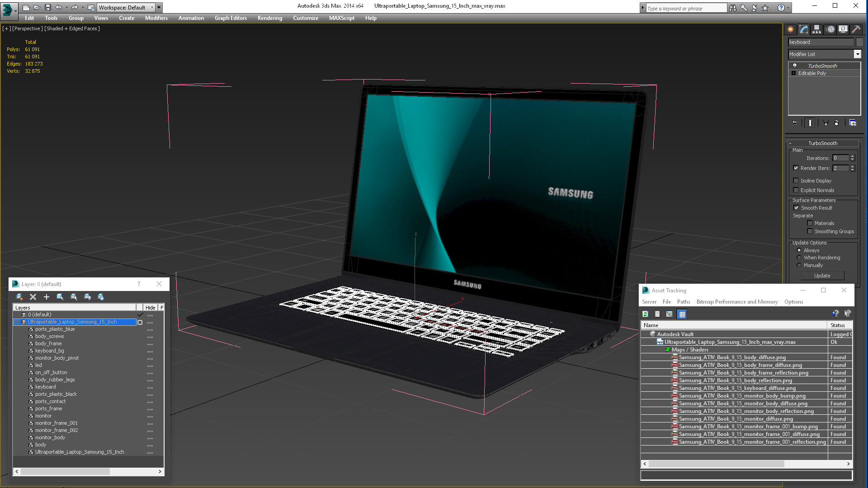Open the Motion command panel tab
This screenshot has height=488, width=868.
point(830,29)
